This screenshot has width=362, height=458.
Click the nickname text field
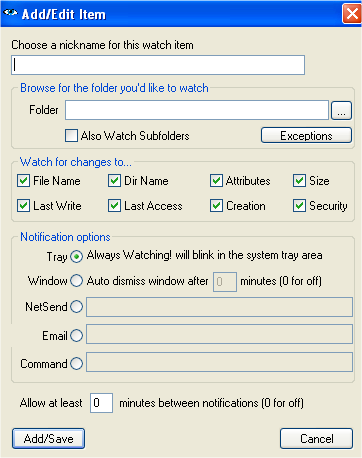158,65
